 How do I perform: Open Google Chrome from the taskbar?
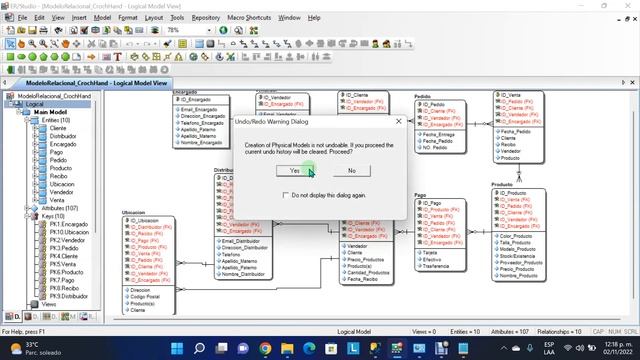point(265,348)
